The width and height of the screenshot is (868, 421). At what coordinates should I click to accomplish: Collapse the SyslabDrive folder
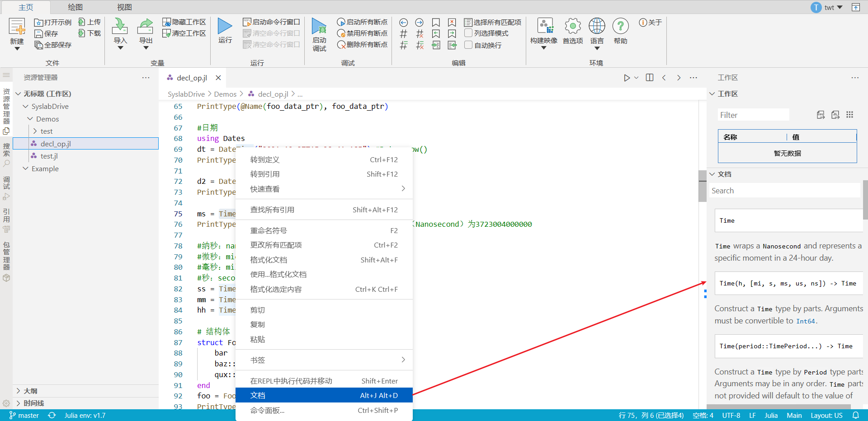click(26, 107)
